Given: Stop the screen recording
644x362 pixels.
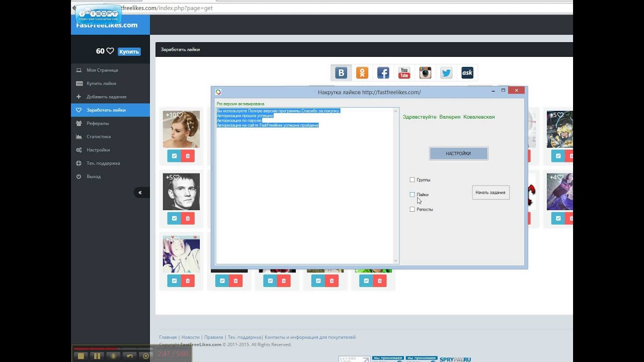Looking at the screenshot, I should pyautogui.click(x=80, y=356).
